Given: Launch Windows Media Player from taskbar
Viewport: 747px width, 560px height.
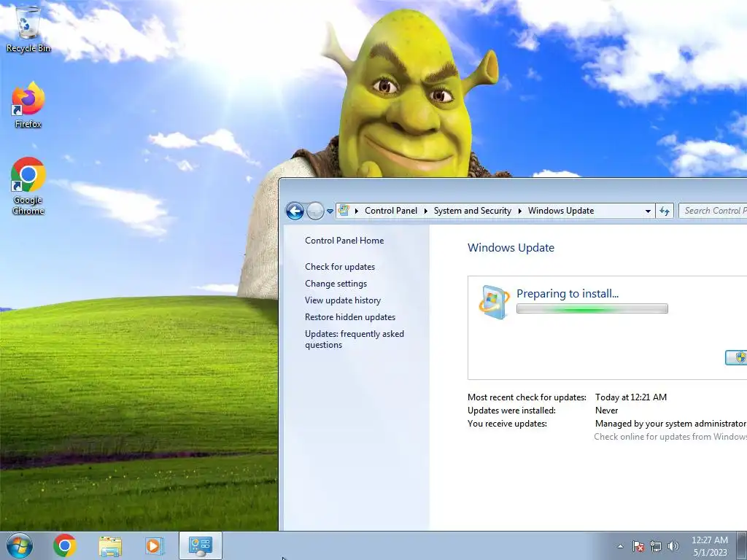Looking at the screenshot, I should [155, 545].
